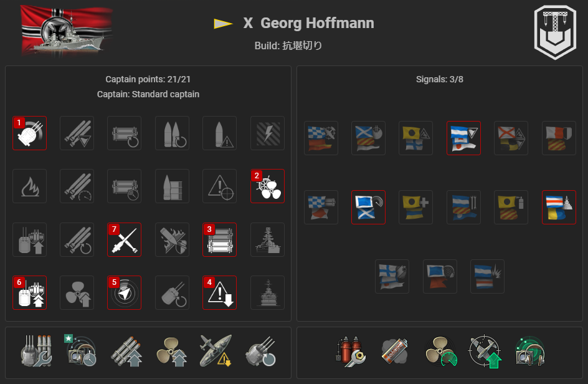Select the main battery wrench upgrade icon
This screenshot has height=384, width=588.
click(36, 350)
